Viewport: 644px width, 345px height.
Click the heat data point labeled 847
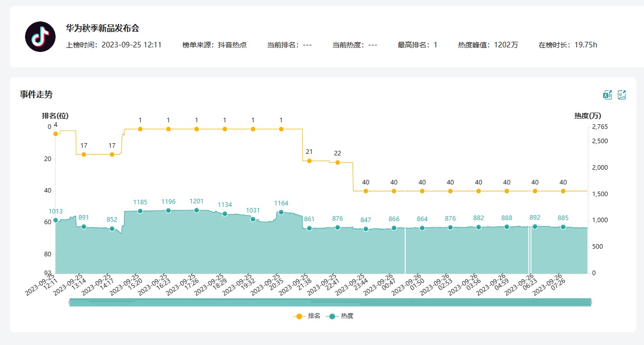tap(365, 229)
